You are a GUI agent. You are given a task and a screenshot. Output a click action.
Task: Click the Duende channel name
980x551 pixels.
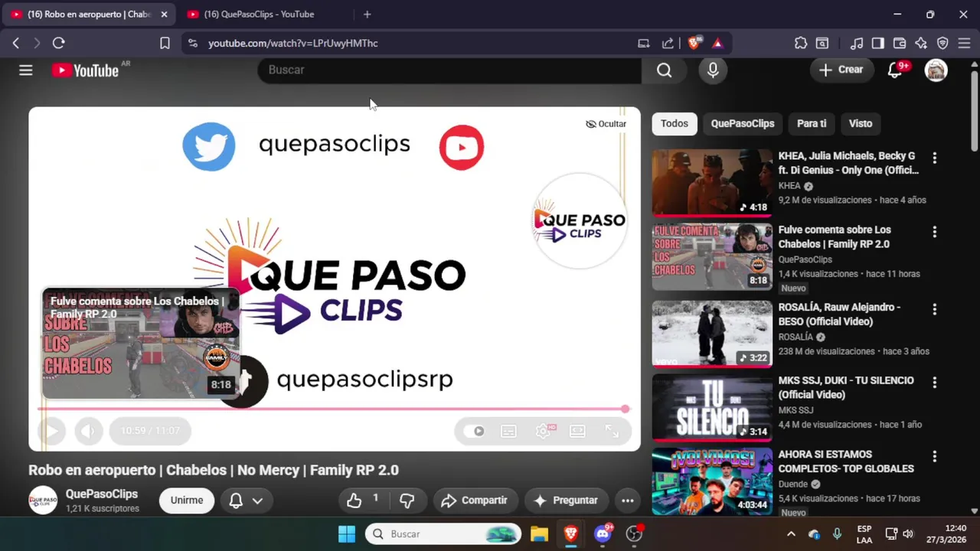coord(793,484)
